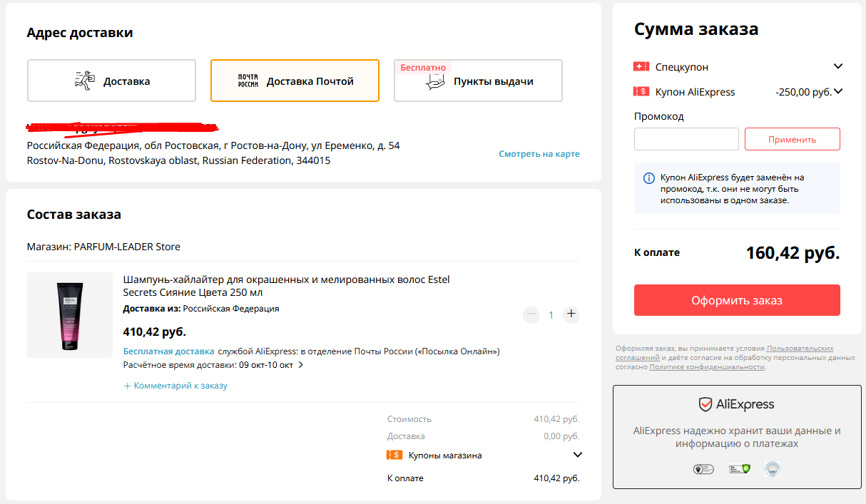
Task: Click the AliExpress shield logo icon
Action: coord(705,404)
